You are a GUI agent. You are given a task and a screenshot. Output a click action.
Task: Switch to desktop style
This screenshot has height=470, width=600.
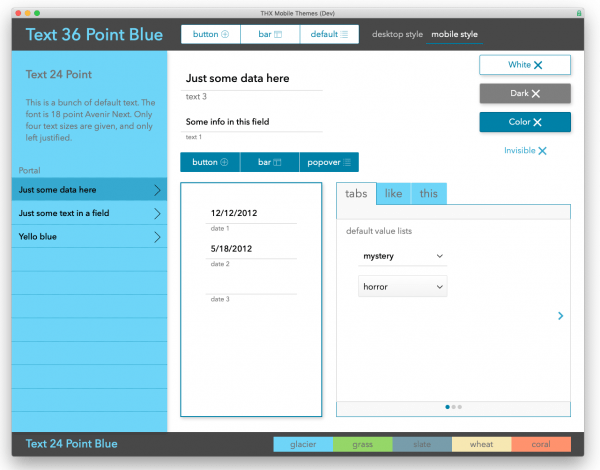click(398, 34)
